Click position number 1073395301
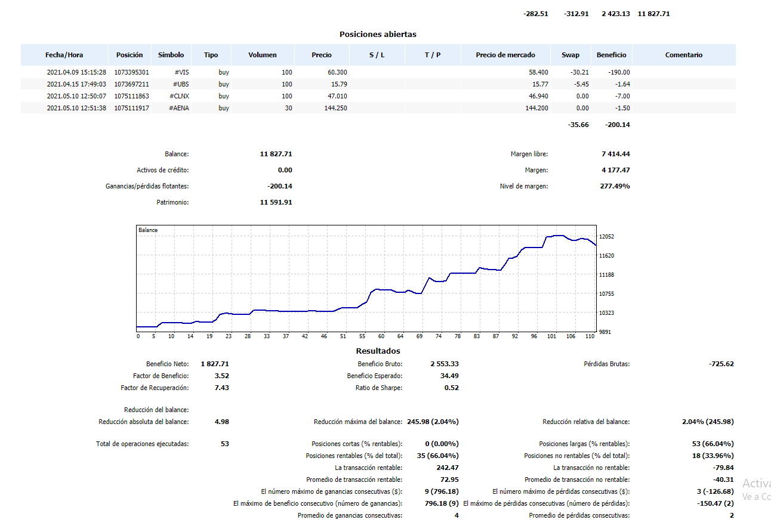This screenshot has height=532, width=771. 131,72
